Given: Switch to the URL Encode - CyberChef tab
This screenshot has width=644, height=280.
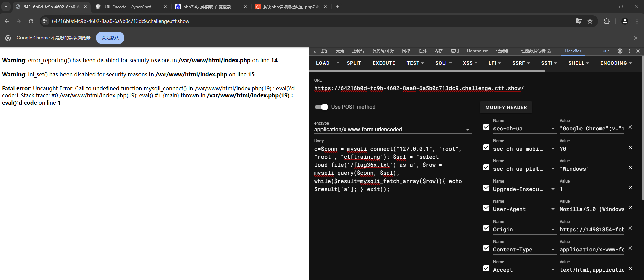Looking at the screenshot, I should click(x=131, y=7).
